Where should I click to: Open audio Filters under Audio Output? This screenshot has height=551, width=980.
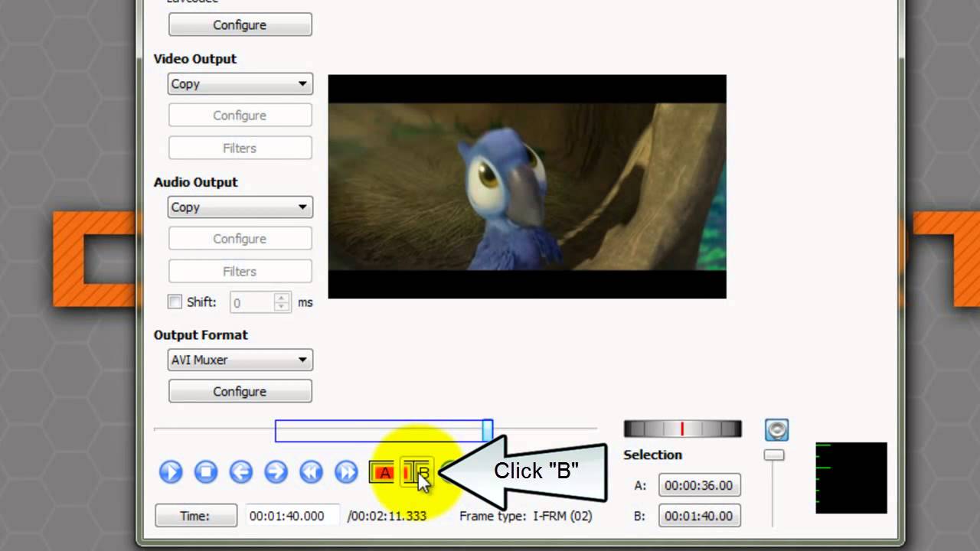point(240,271)
